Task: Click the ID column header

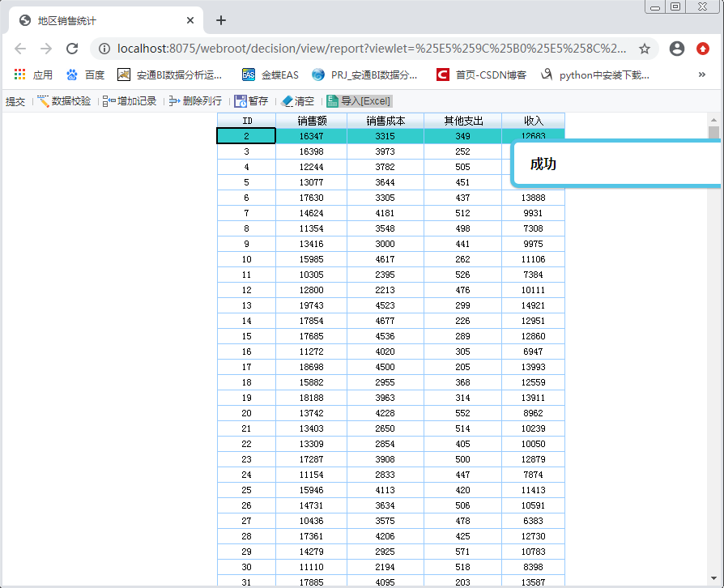Action: click(x=246, y=121)
